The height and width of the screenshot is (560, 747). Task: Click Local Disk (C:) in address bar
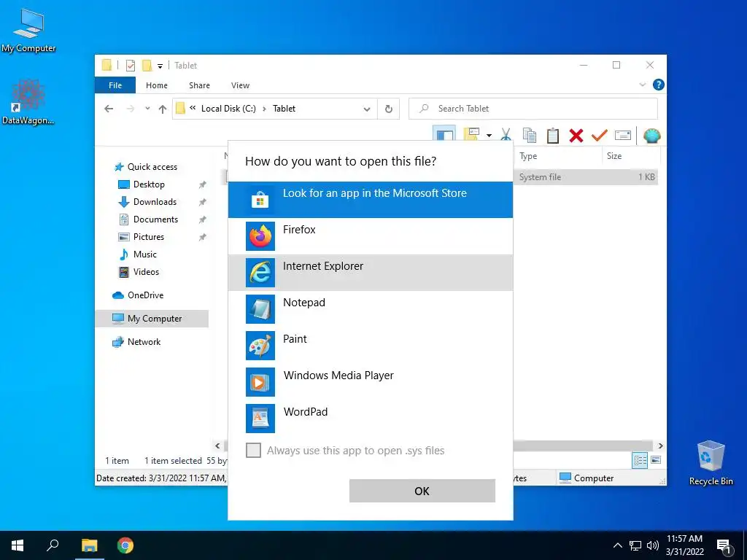(228, 109)
